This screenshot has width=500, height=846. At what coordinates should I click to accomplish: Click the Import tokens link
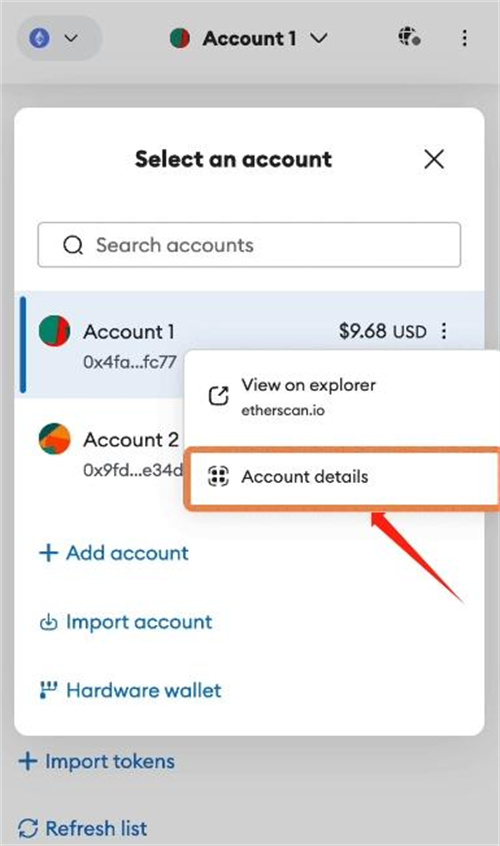(x=97, y=761)
